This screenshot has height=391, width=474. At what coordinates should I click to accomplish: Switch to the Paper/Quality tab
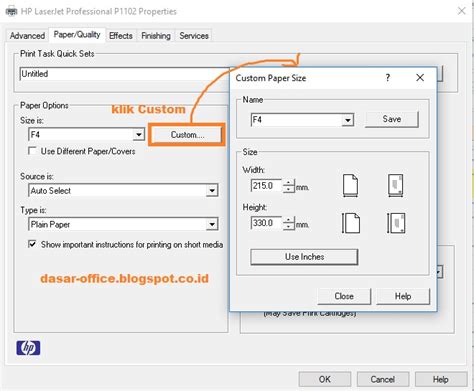[x=77, y=35]
